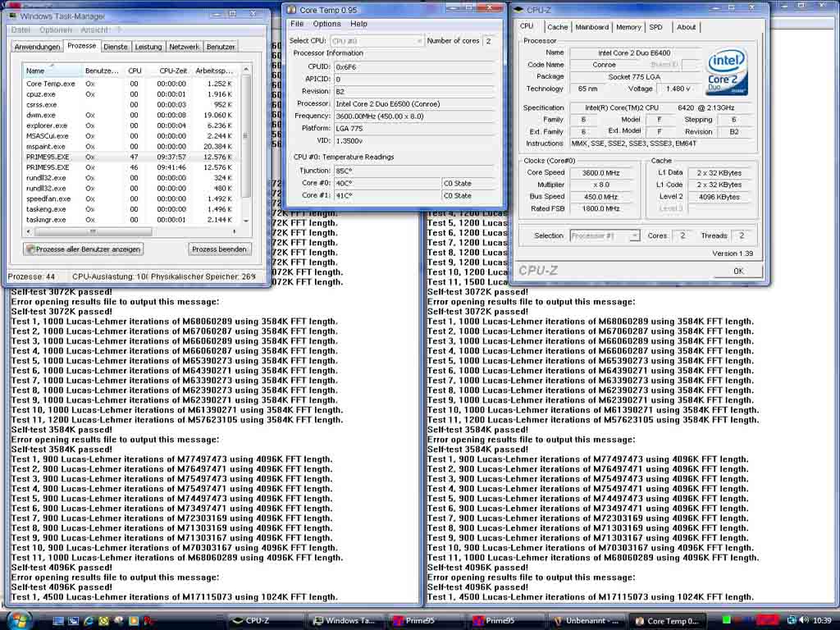Screen dimensions: 840x630
Task: Open the Windows Start orb
Action: coord(20,620)
